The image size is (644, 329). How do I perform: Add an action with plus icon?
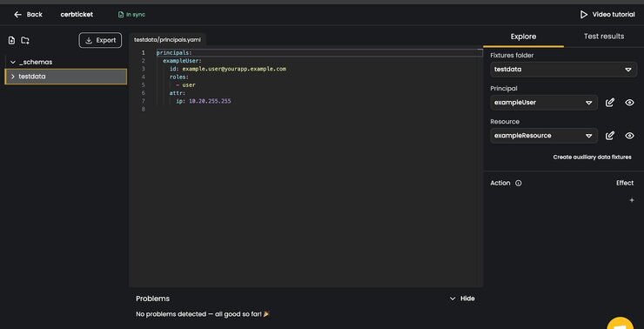pos(632,200)
